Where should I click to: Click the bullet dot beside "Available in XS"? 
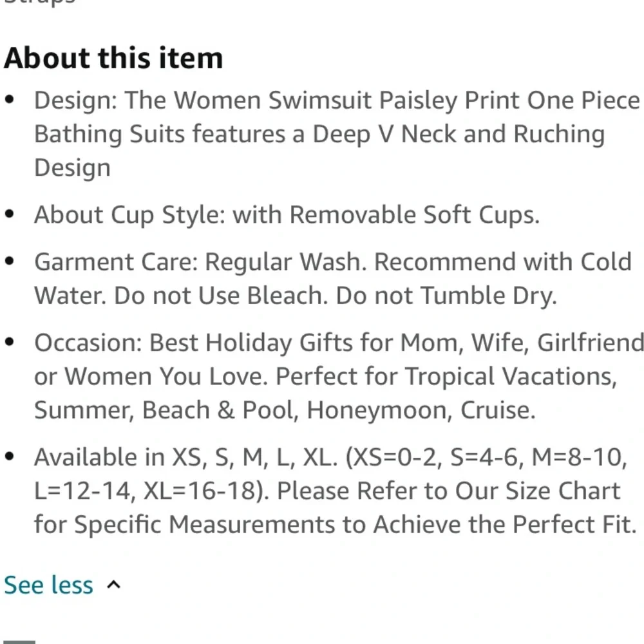(10, 457)
